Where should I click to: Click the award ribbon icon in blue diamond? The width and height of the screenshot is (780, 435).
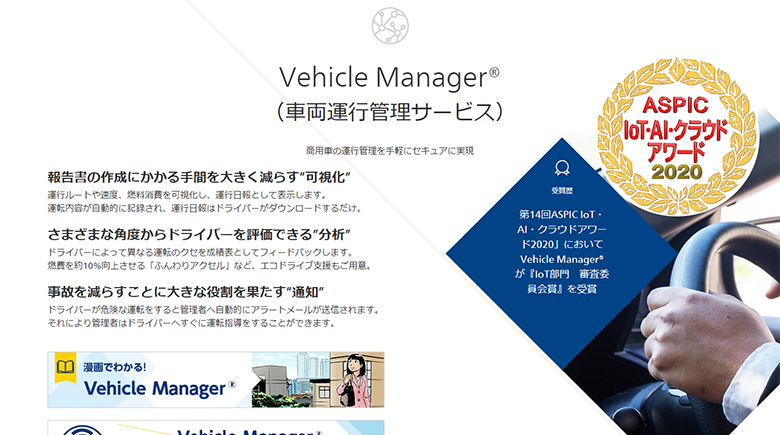562,168
